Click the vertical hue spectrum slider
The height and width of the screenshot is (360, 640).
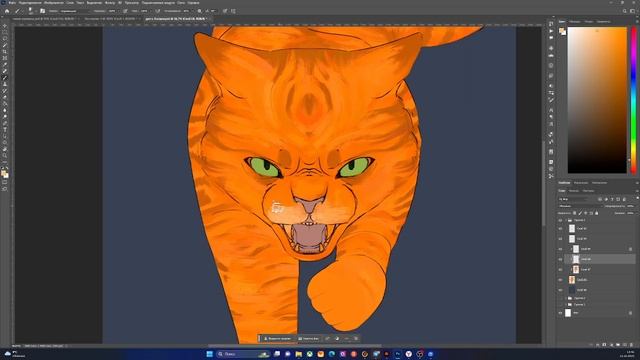(633, 100)
